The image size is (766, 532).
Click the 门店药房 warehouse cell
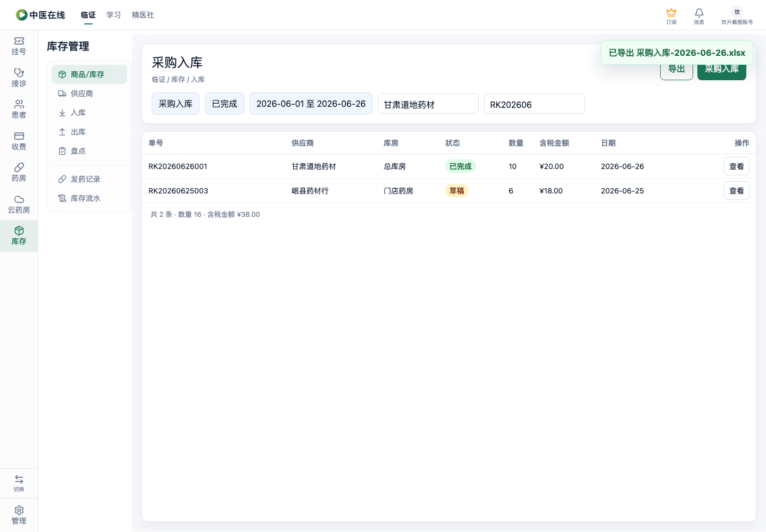coord(398,191)
